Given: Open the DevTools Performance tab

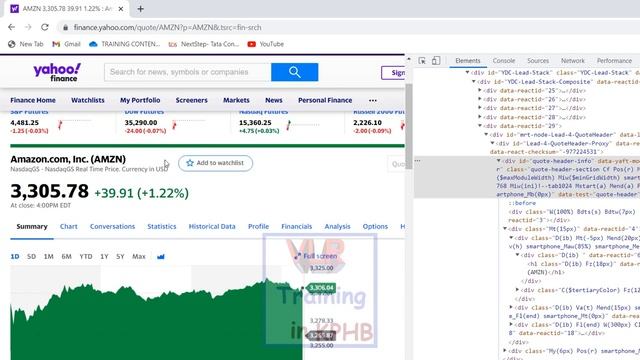Looking at the screenshot, I should [614, 61].
